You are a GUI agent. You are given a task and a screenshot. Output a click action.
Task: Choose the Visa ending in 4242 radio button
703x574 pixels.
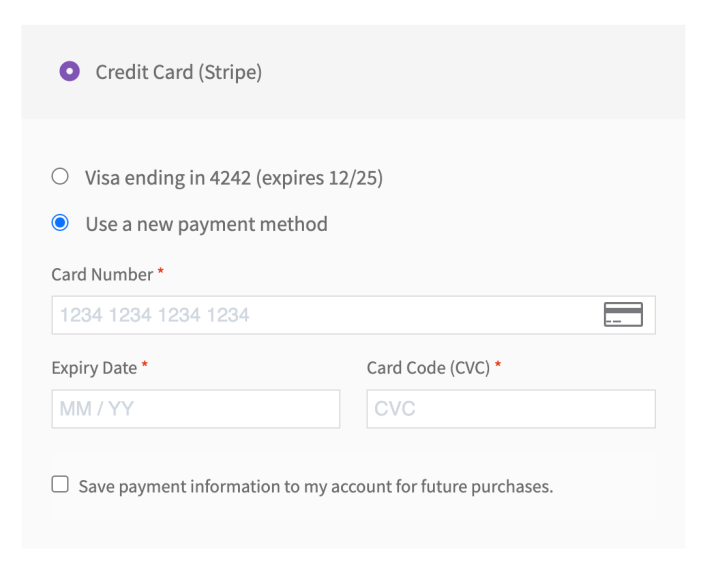click(x=60, y=177)
